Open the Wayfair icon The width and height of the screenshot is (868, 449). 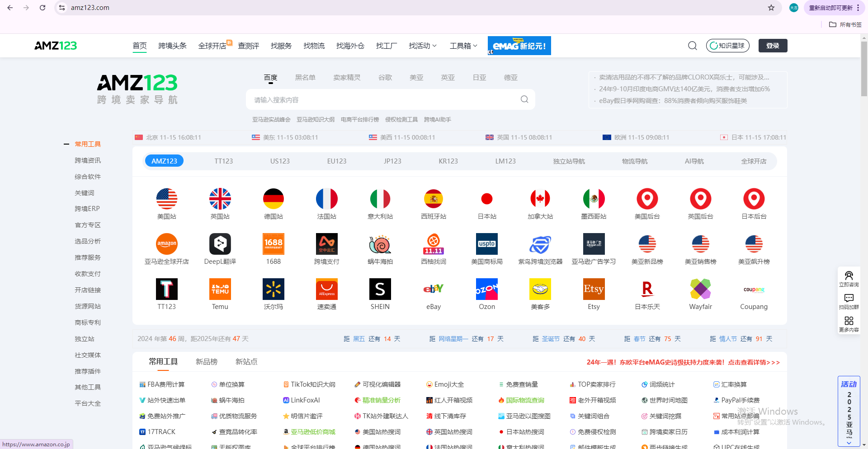pos(700,289)
